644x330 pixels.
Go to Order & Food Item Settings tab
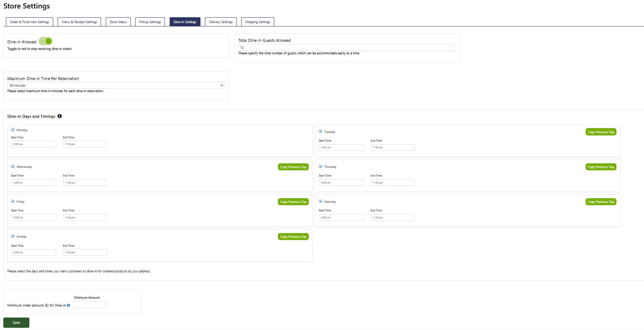click(29, 22)
